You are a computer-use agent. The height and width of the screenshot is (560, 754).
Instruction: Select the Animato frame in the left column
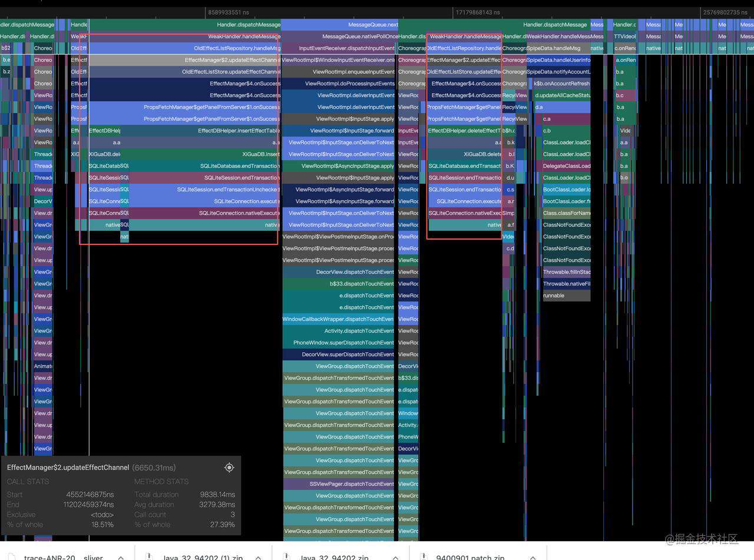pyautogui.click(x=43, y=366)
